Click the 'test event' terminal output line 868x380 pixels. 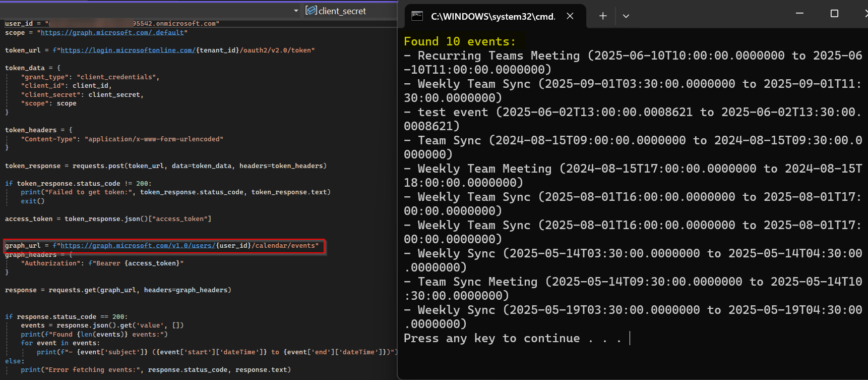tap(633, 119)
